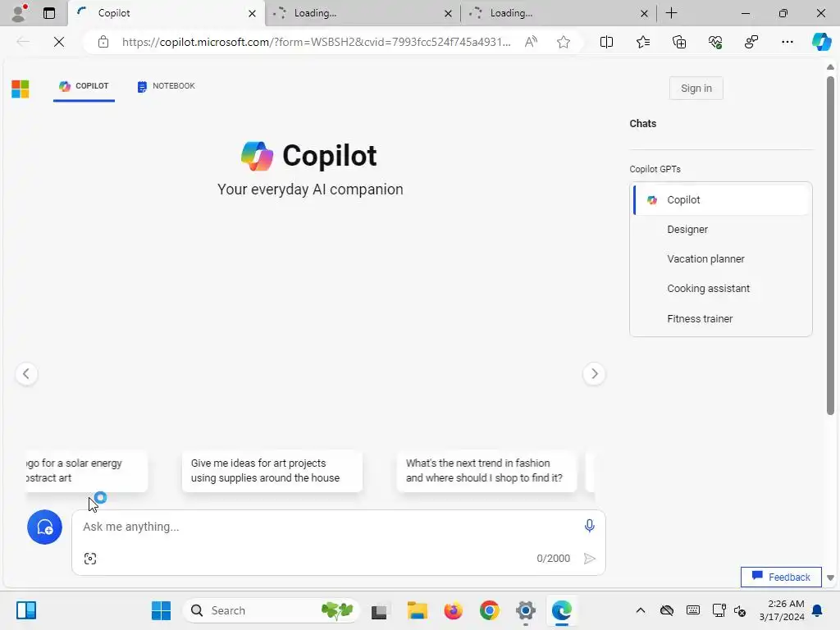
Task: Select Copilot in Copilot GPTs list
Action: click(722, 200)
